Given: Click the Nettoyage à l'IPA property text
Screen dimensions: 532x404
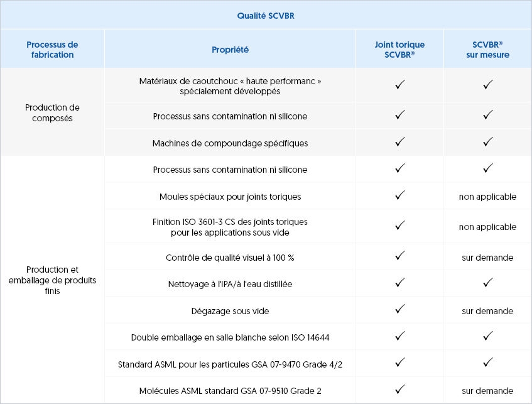Looking at the screenshot, I should [x=230, y=284].
